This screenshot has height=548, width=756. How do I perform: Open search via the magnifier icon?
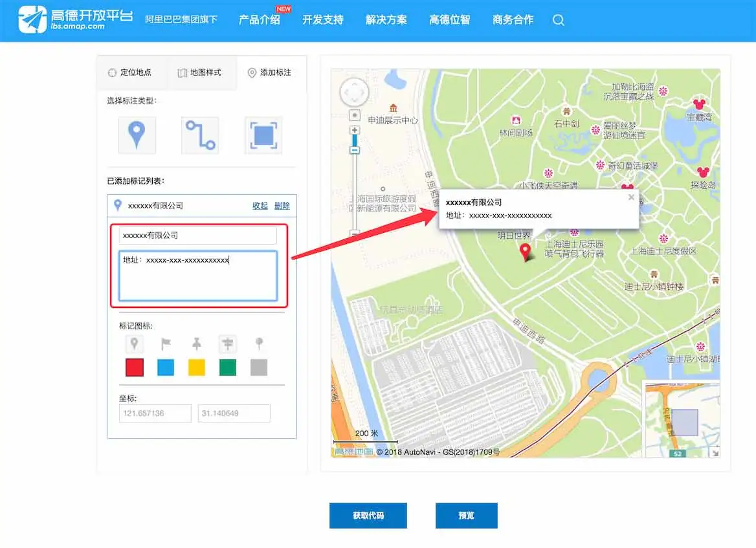coord(558,20)
